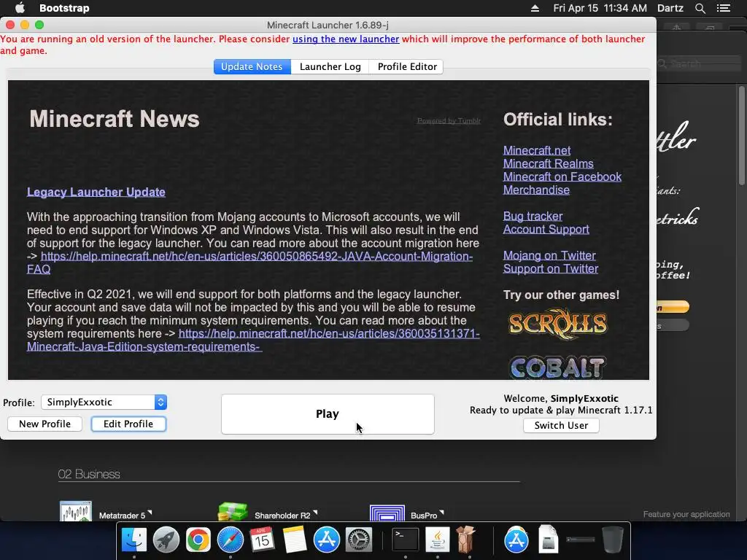Open Notes app in the dock
The width and height of the screenshot is (747, 560).
tap(295, 540)
